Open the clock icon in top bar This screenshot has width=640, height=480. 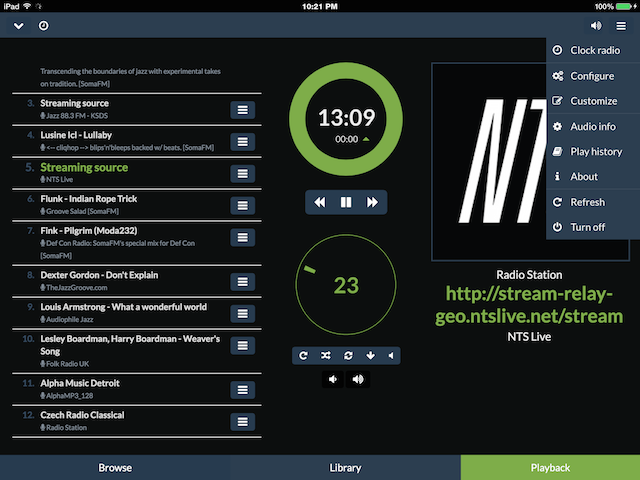pos(43,26)
